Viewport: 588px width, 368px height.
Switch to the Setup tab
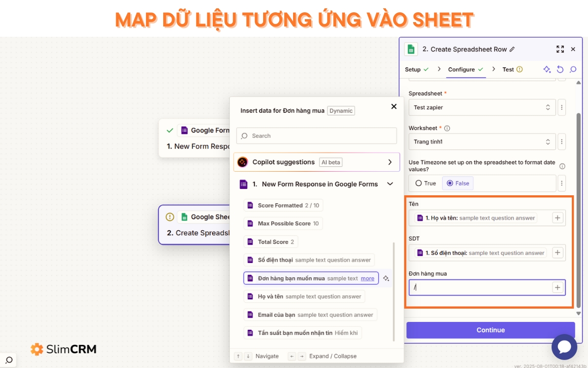click(416, 69)
